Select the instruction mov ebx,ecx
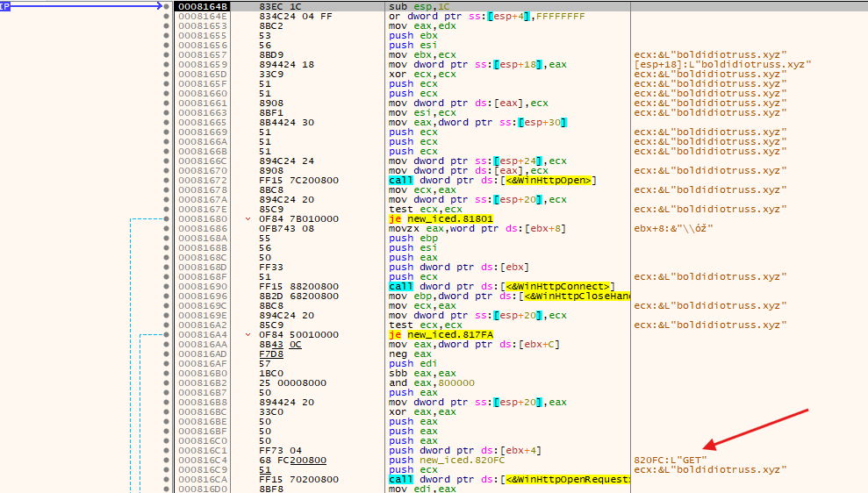The width and height of the screenshot is (868, 493). [x=422, y=54]
